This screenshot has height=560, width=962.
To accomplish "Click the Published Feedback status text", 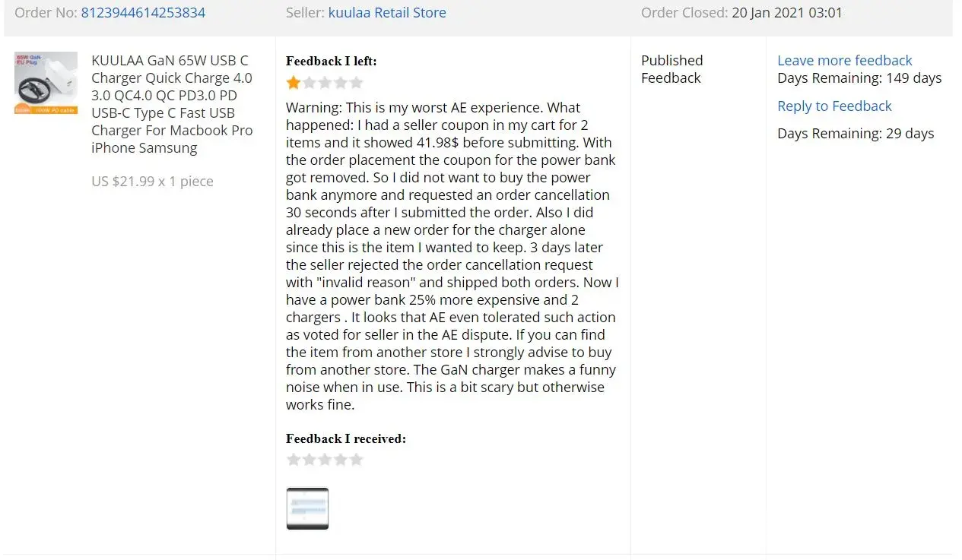I will click(x=671, y=69).
